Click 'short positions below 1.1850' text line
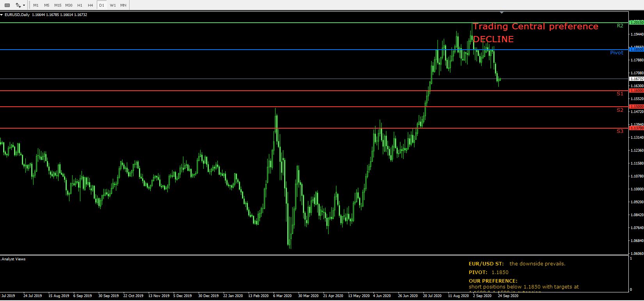644x301 pixels. [524, 287]
